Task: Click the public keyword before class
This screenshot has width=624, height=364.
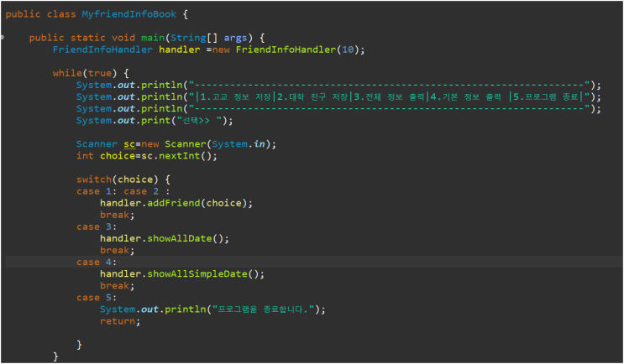Action: point(23,15)
